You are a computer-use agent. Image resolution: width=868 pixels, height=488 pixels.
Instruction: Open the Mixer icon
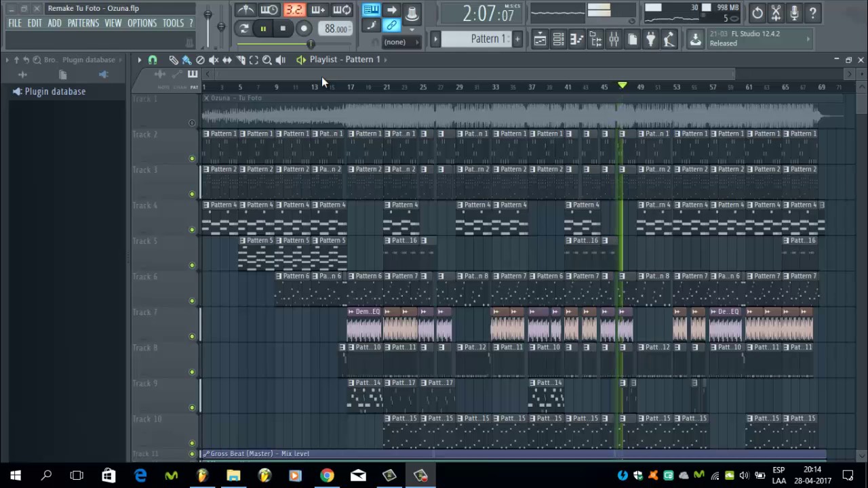pyautogui.click(x=614, y=39)
